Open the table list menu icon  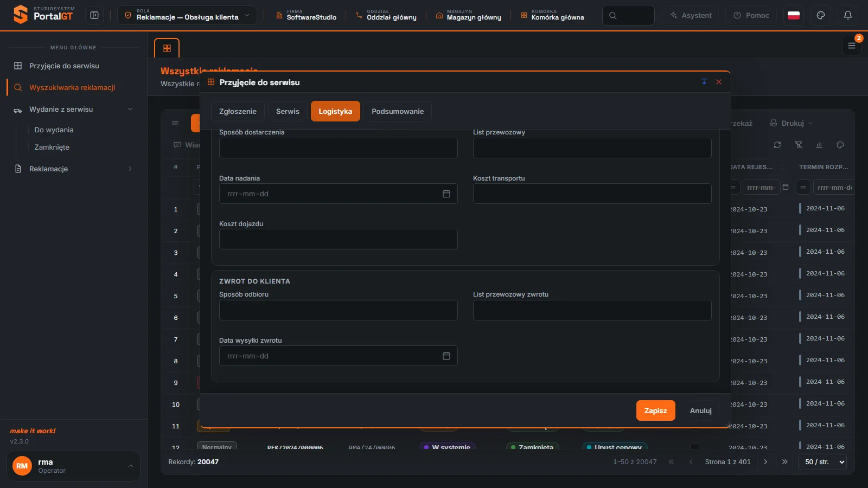tap(175, 123)
